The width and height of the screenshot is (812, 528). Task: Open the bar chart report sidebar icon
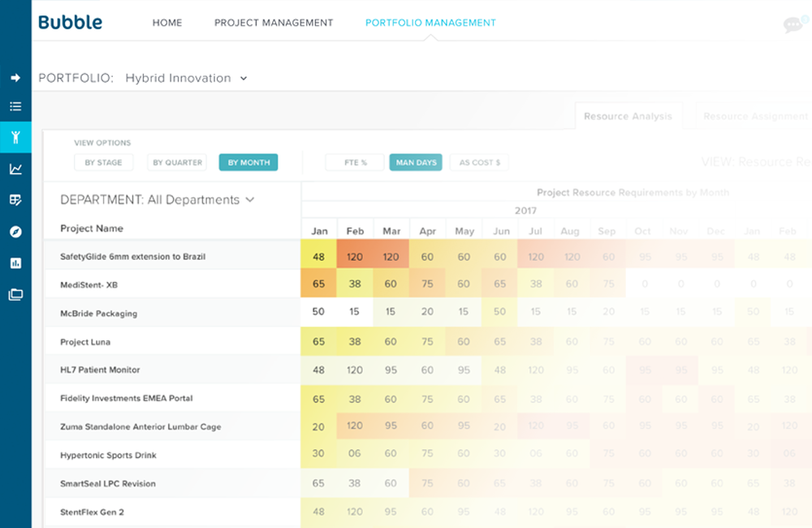point(15,263)
